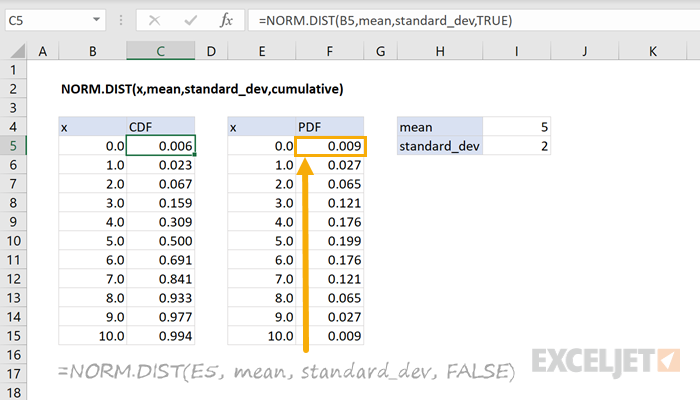Screen dimensions: 700x400
Task: Click the title cell NORM.DIST(x,mean,standard_dev,cumulative)
Action: (202, 89)
